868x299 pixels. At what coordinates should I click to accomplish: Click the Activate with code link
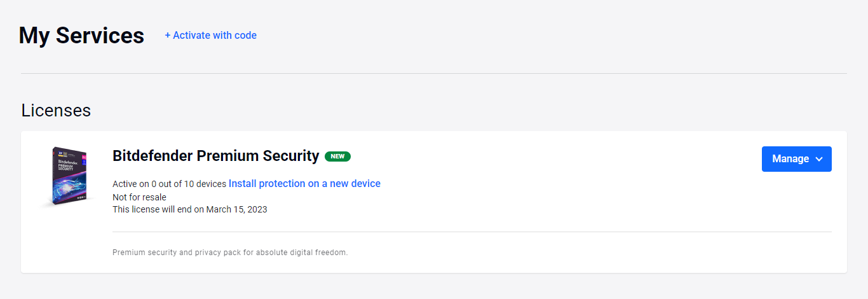pyautogui.click(x=214, y=36)
